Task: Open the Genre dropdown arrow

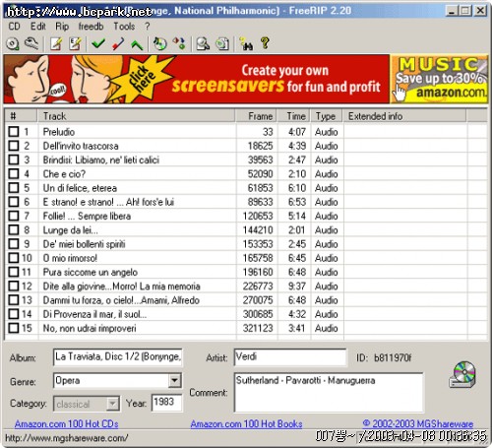Action: pos(175,381)
